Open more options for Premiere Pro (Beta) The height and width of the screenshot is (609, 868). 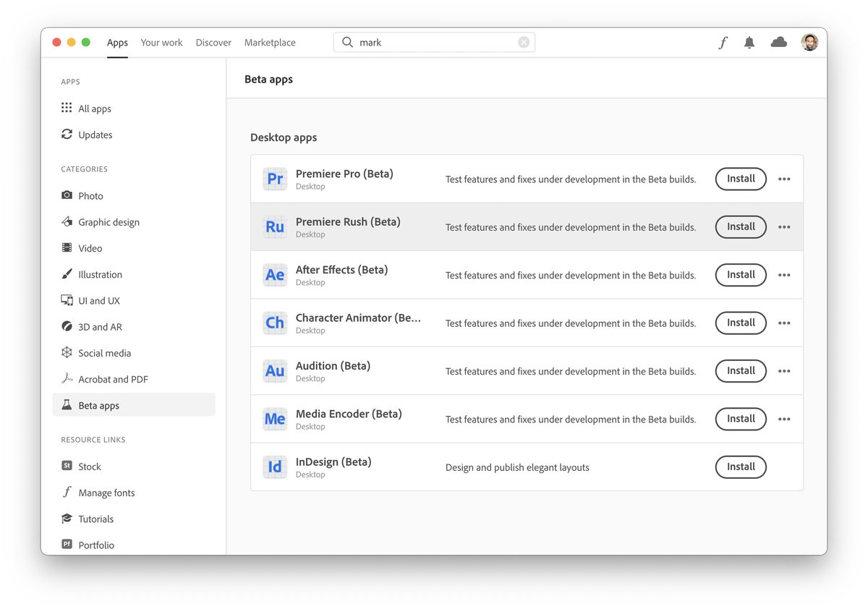tap(784, 179)
